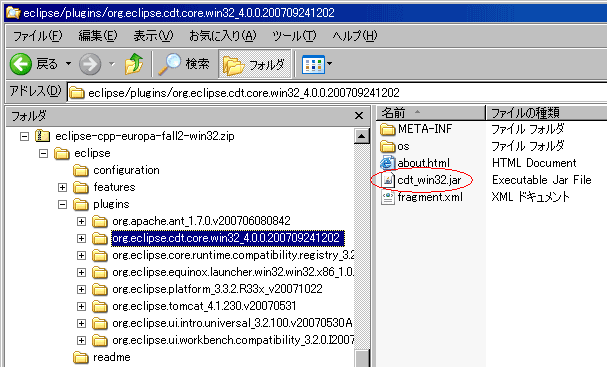Expand org.eclipse.core.runtime.compatibility.registry node
This screenshot has width=607, height=367.
[x=81, y=256]
